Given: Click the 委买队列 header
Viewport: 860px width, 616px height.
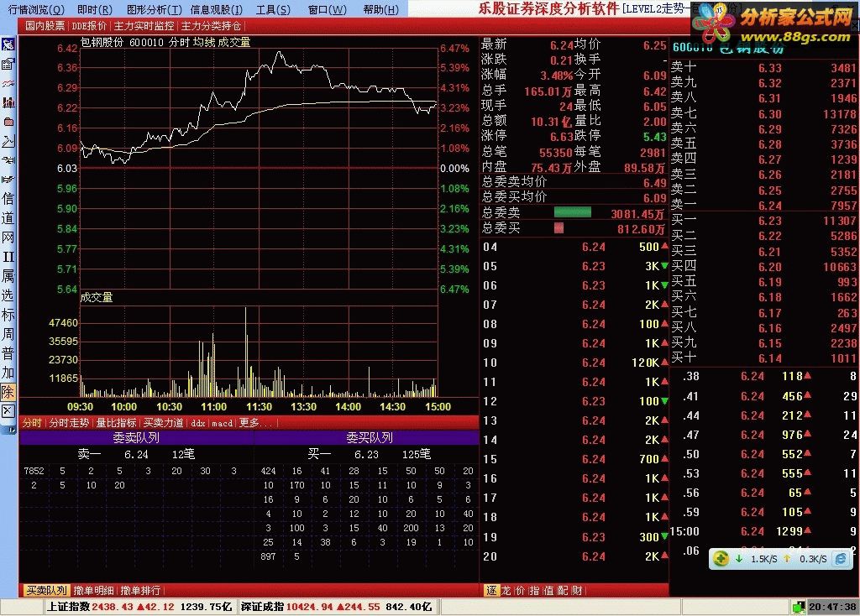Looking at the screenshot, I should tap(370, 438).
